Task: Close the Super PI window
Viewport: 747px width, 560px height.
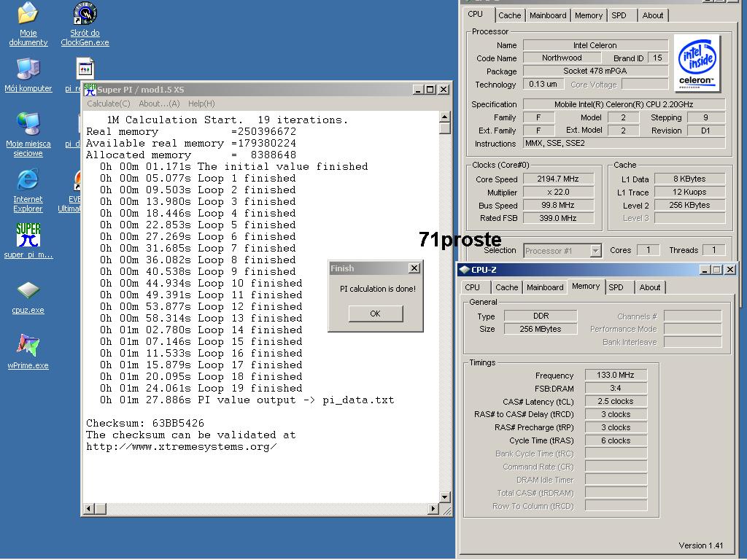Action: 443,89
